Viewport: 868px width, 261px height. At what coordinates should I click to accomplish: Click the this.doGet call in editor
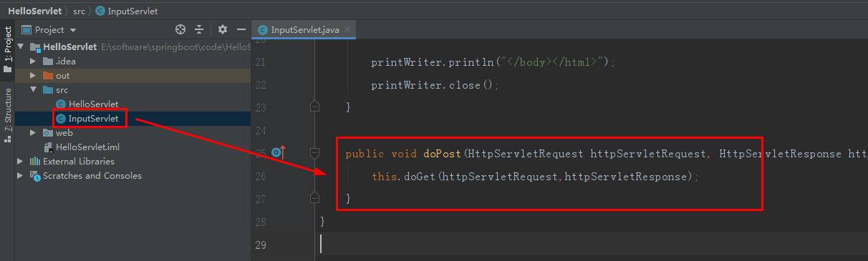tap(405, 176)
